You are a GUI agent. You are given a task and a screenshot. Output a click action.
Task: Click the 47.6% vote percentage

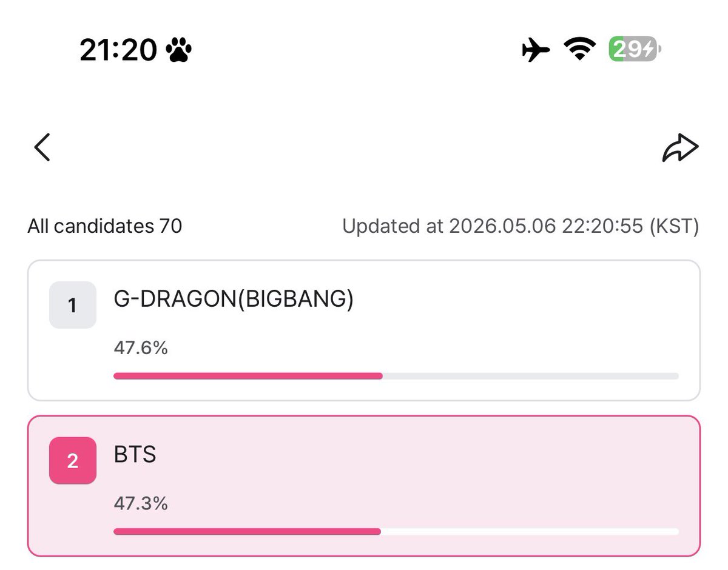coord(141,348)
